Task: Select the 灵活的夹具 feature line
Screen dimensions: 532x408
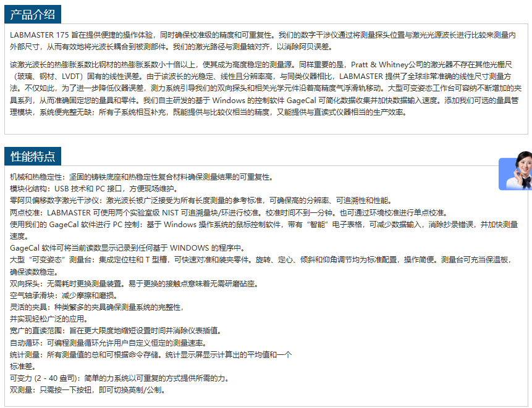Action: click(96, 307)
